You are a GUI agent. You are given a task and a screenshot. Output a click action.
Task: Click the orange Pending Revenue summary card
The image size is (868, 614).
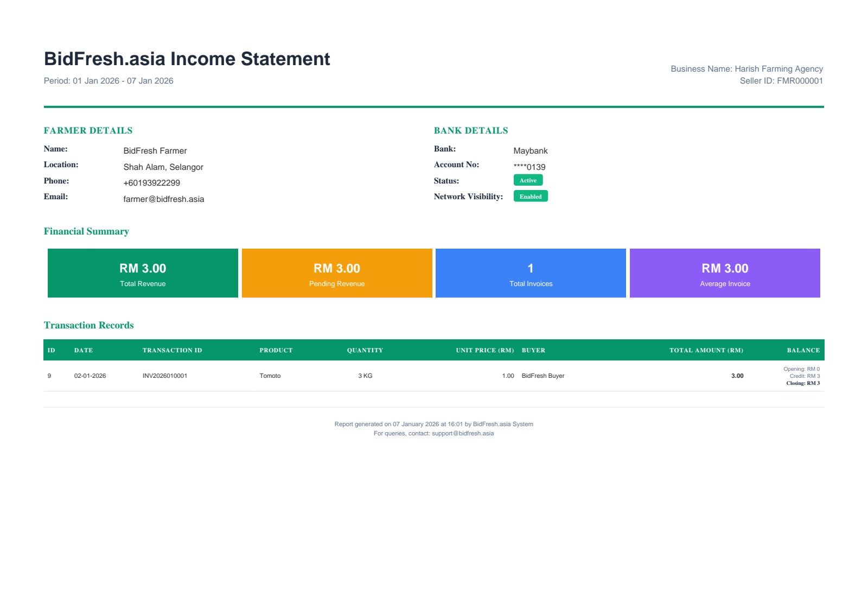pyautogui.click(x=336, y=273)
